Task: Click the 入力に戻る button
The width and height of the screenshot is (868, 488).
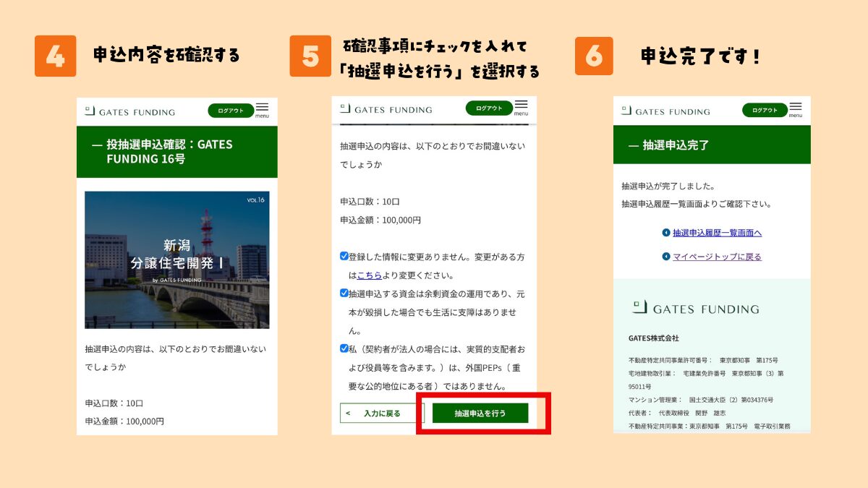Action: (382, 414)
